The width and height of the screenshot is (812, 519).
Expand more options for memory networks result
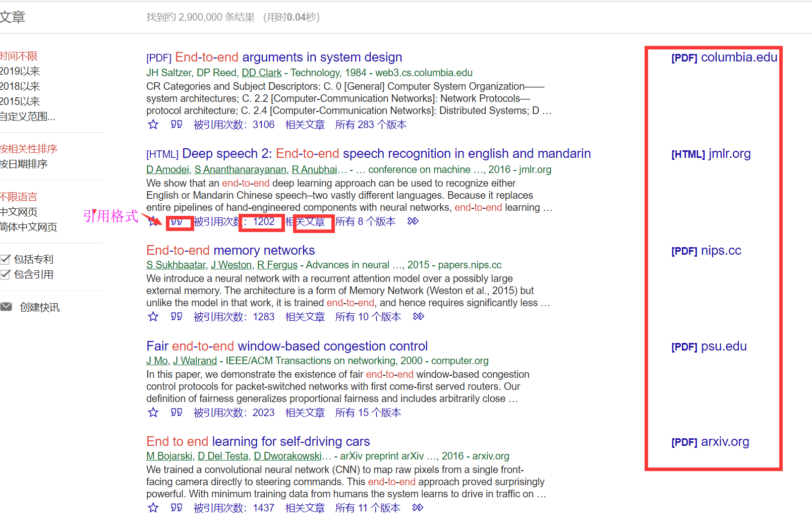(419, 317)
